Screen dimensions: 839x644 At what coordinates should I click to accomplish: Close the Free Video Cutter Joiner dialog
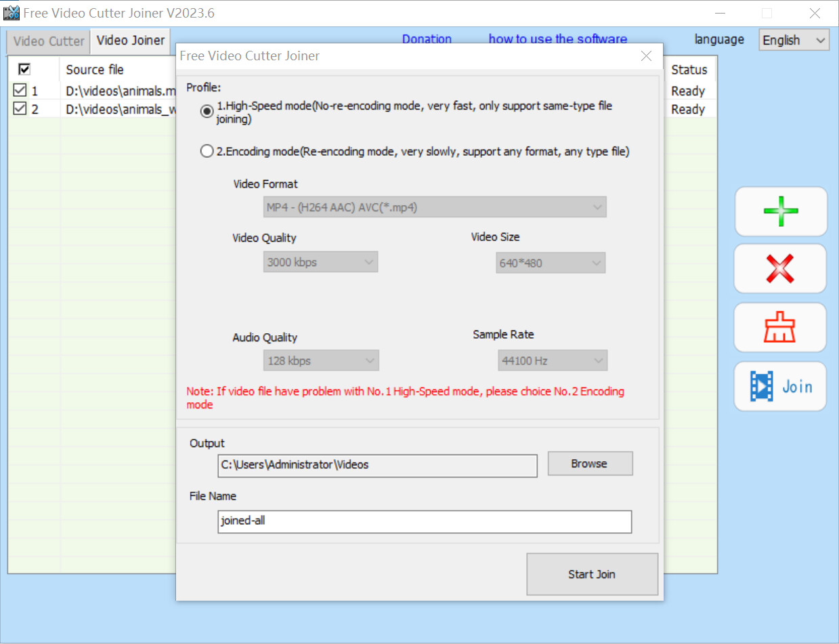coord(647,56)
